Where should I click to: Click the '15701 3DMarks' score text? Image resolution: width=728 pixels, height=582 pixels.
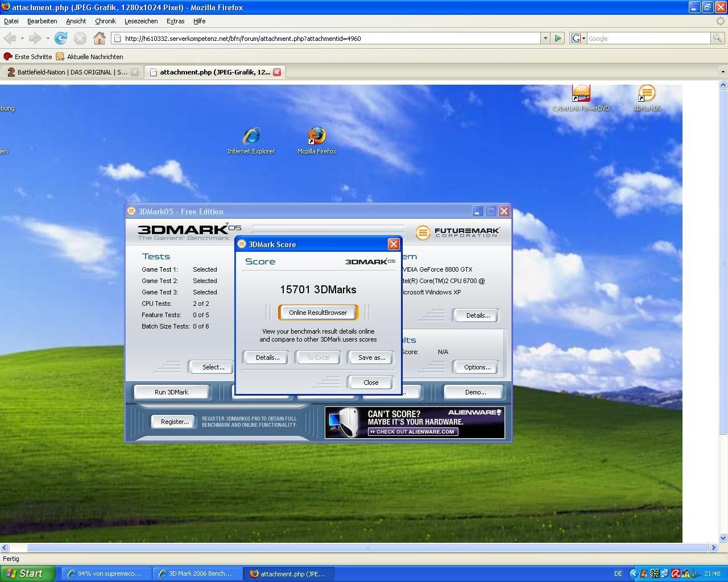[318, 289]
